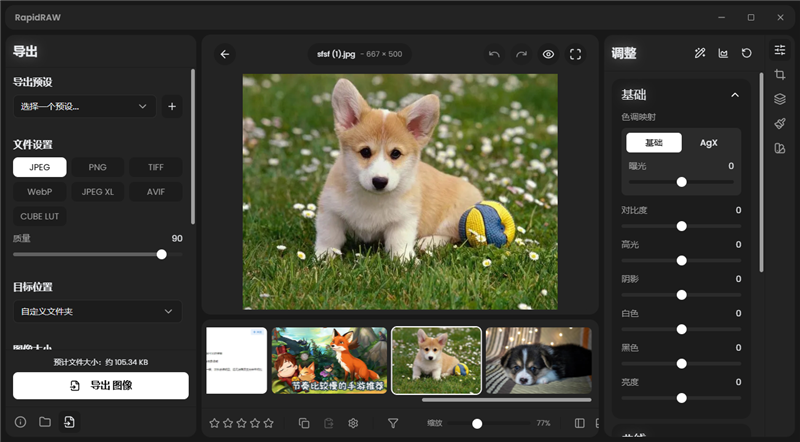800x442 pixels.
Task: Adjust the 高光 highlights slider
Action: pos(681,261)
